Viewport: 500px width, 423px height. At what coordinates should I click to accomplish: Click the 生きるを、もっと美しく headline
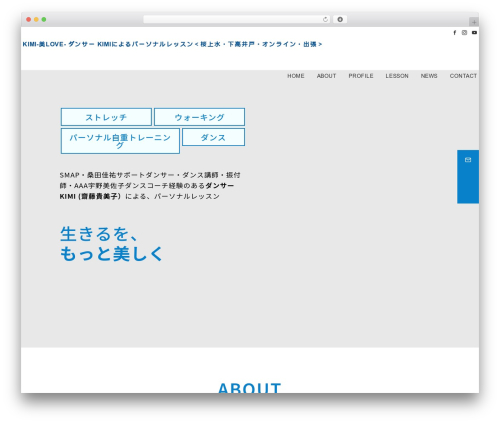111,244
